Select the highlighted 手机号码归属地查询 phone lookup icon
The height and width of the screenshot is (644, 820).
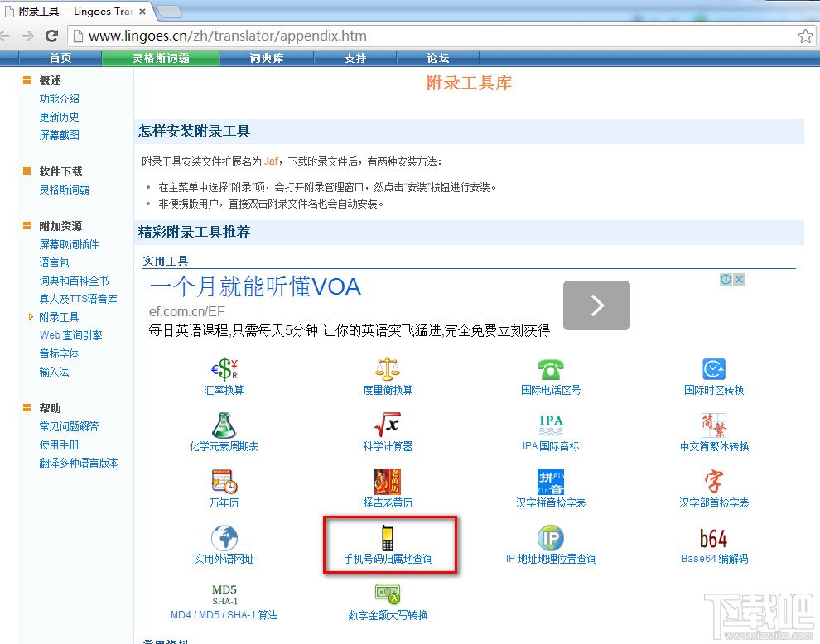coord(388,544)
